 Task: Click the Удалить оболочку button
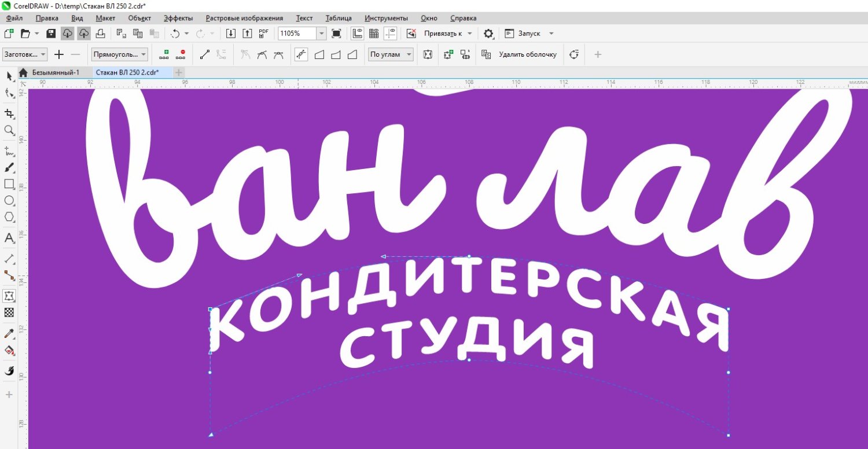[x=528, y=54]
